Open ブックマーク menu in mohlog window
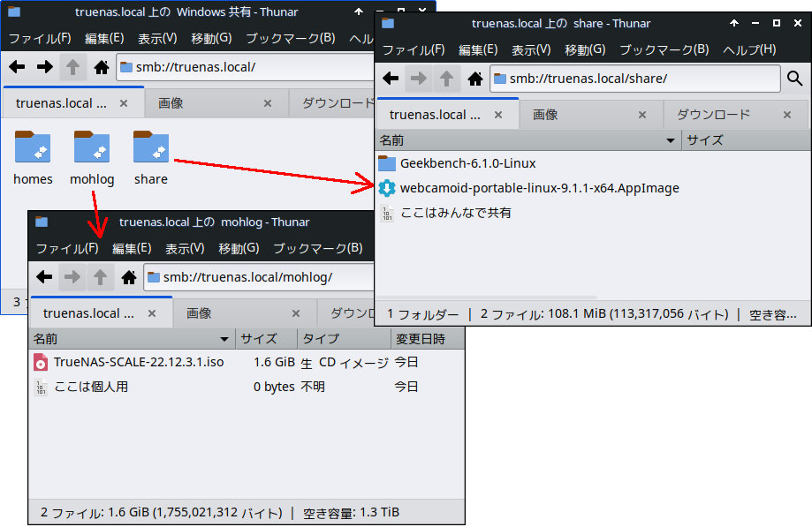Image resolution: width=812 pixels, height=527 pixels. click(x=318, y=249)
